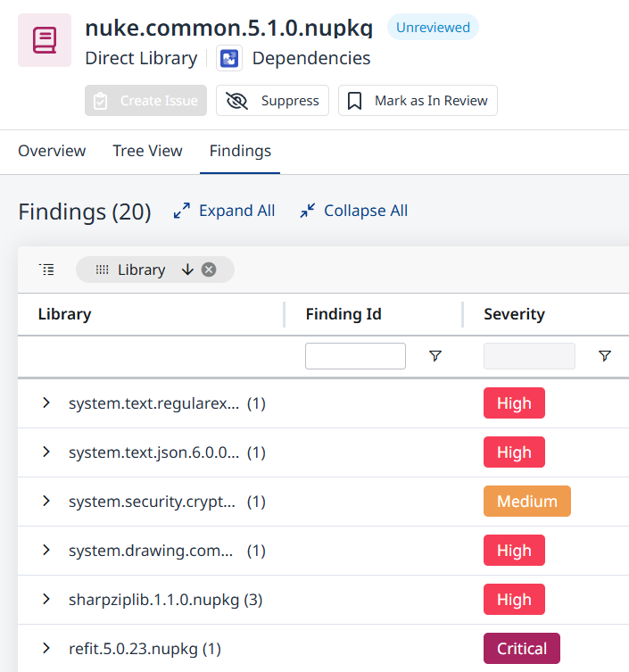
Task: Click the group panel list icon
Action: click(x=46, y=270)
